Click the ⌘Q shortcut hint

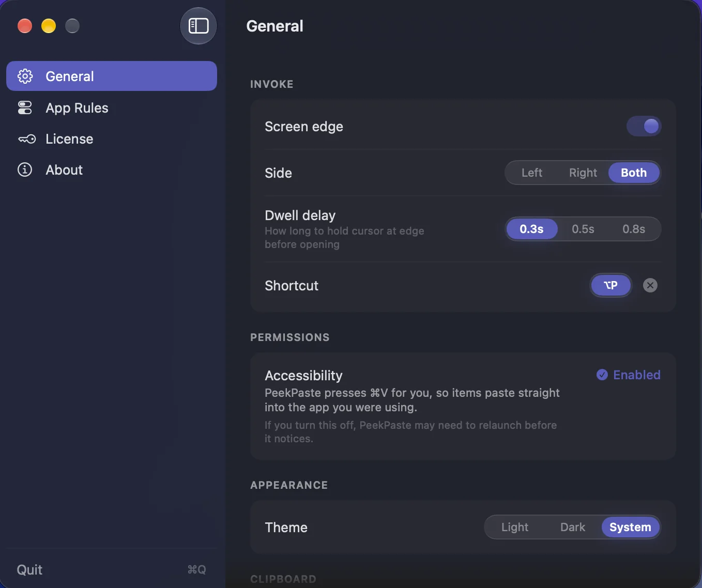click(196, 569)
